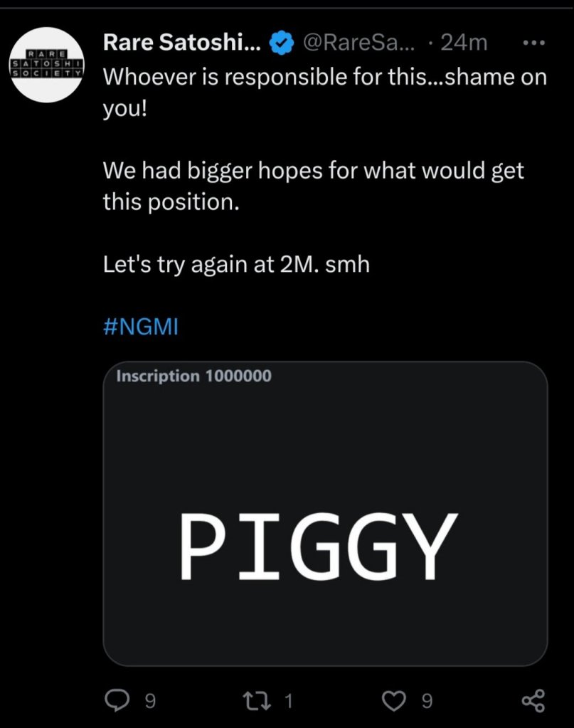Like the tweet with the heart icon
This screenshot has width=574, height=728.
pyautogui.click(x=394, y=701)
